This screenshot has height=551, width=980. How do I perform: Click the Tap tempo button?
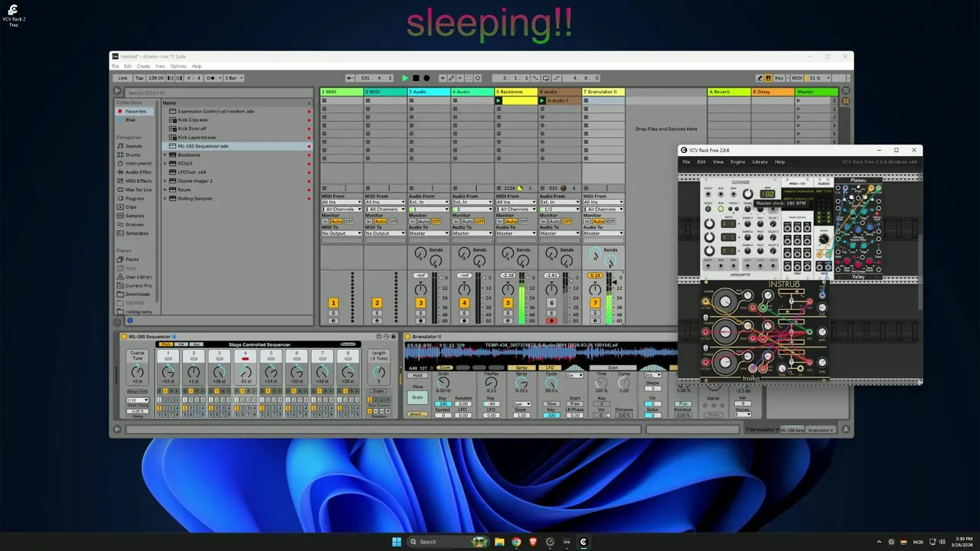(x=139, y=78)
